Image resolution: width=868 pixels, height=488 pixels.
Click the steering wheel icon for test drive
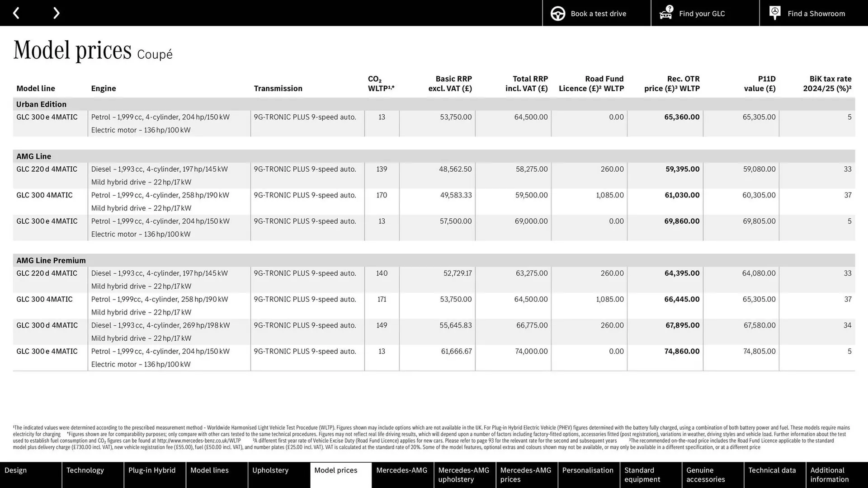coord(557,13)
